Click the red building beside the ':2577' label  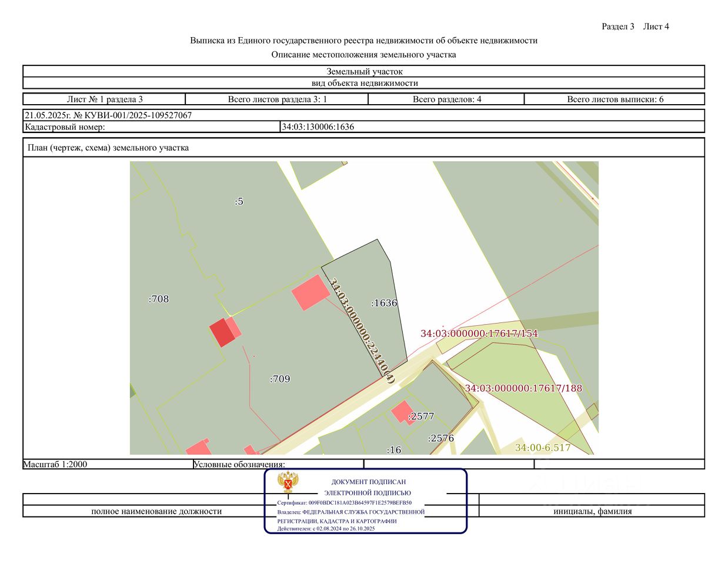point(403,412)
